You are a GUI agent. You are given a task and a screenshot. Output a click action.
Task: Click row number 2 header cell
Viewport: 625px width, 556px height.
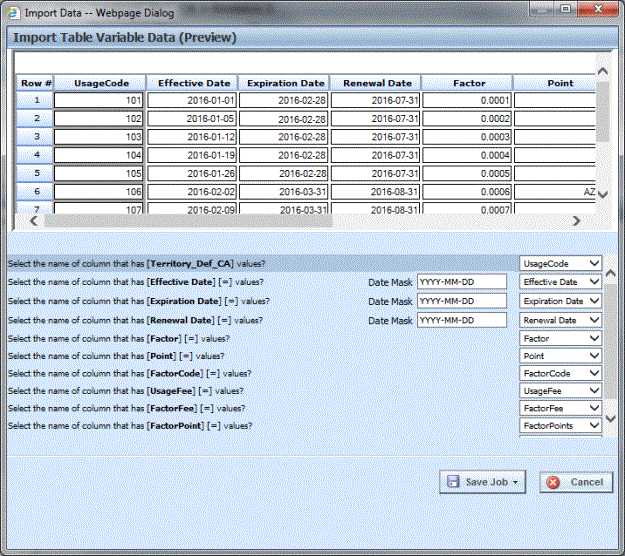[x=36, y=118]
